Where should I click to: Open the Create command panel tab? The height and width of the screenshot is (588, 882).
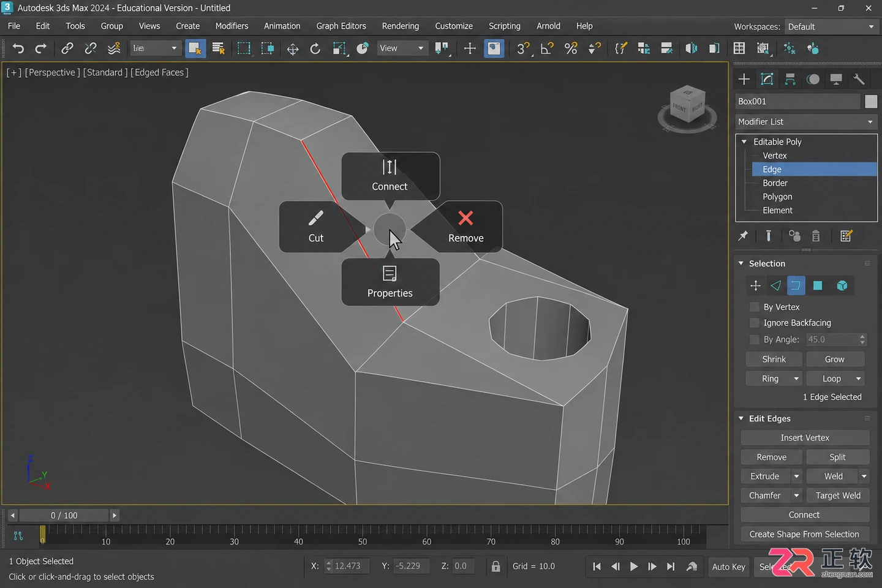point(744,79)
